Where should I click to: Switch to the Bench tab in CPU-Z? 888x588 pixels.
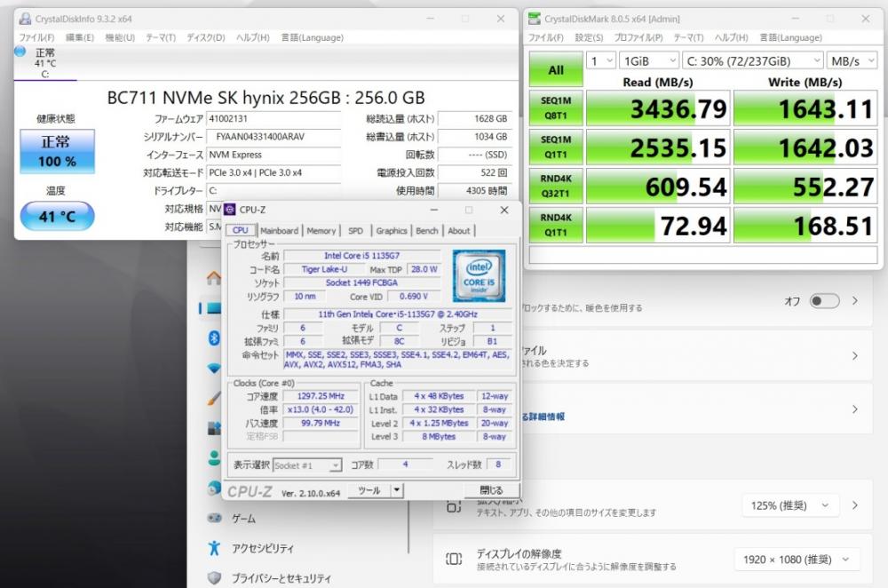point(427,231)
